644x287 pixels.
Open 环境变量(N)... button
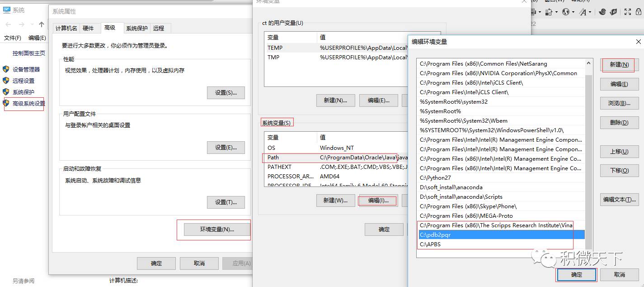point(217,230)
